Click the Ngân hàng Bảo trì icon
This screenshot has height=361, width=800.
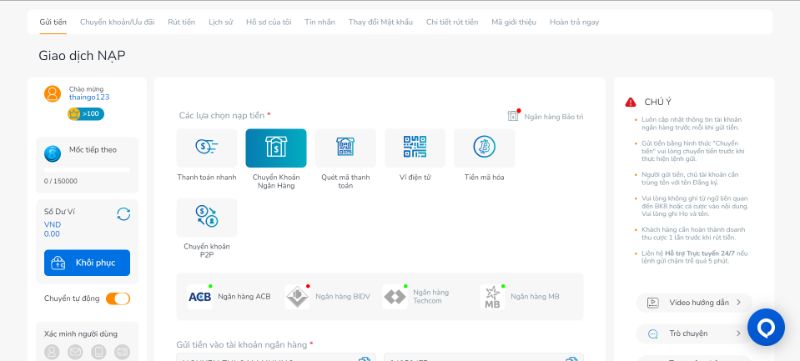coord(513,116)
